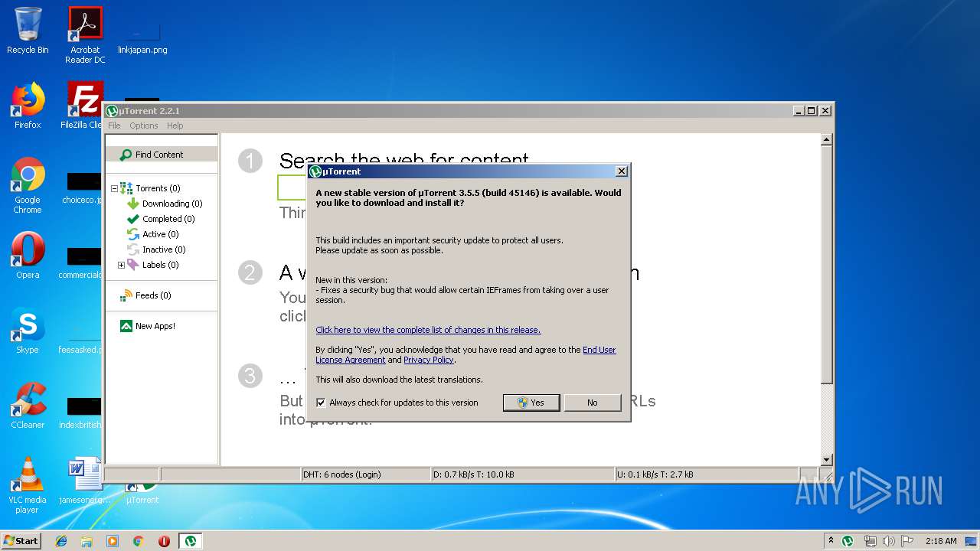
Task: Uncheck Always check for updates checkbox
Action: point(321,403)
